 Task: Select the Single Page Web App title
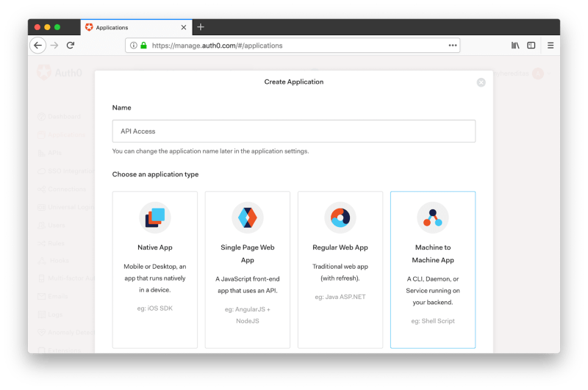[248, 253]
